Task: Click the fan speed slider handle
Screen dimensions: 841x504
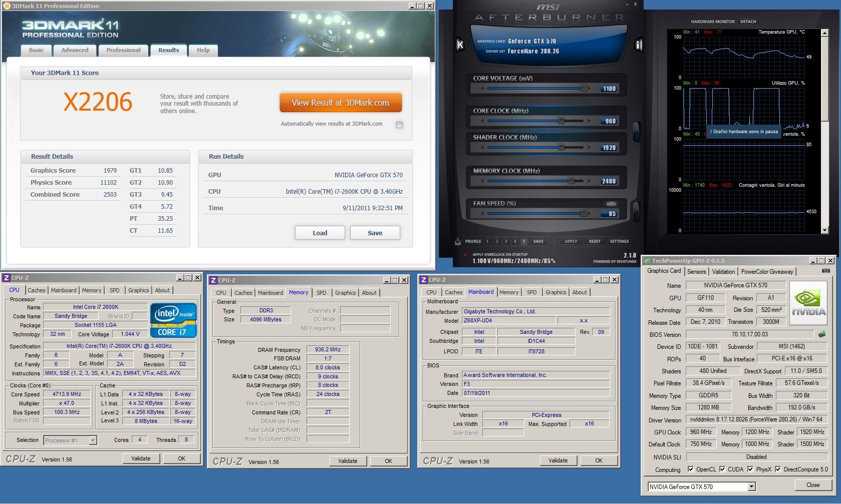Action: [x=583, y=213]
